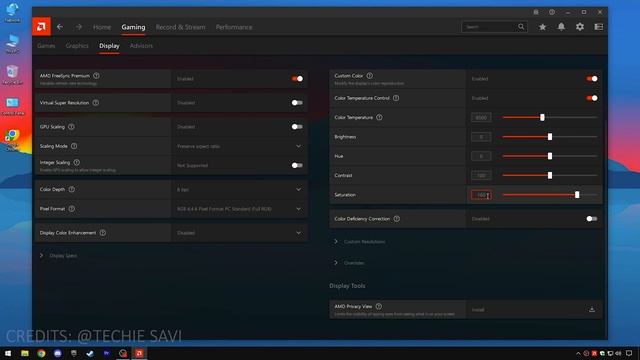Toggle AMD FreeSync Premium off
The height and width of the screenshot is (360, 640).
click(297, 79)
